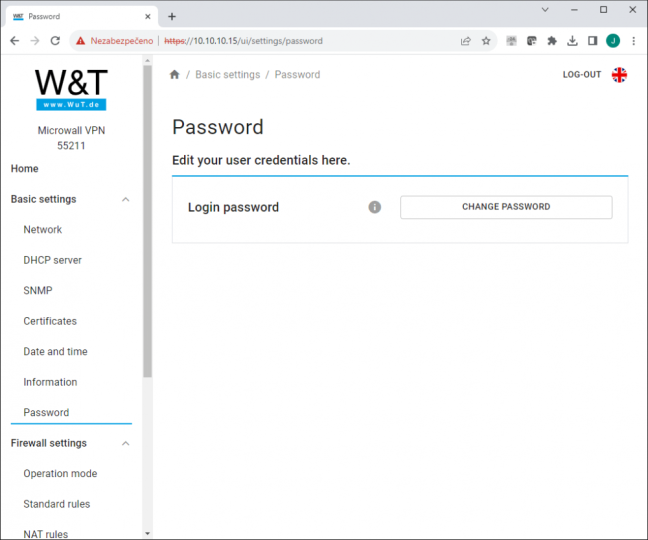
Task: Share this page icon in address bar
Action: tap(466, 41)
